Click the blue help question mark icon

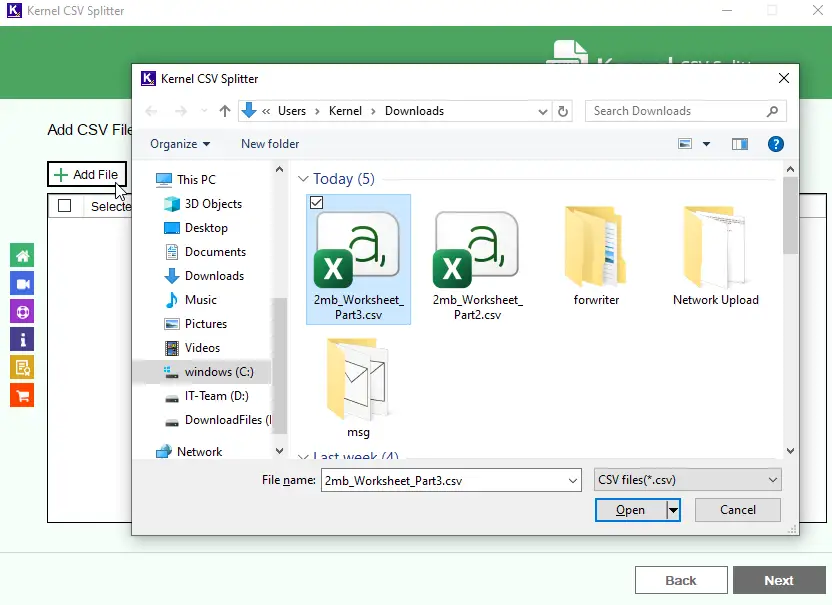pos(775,144)
